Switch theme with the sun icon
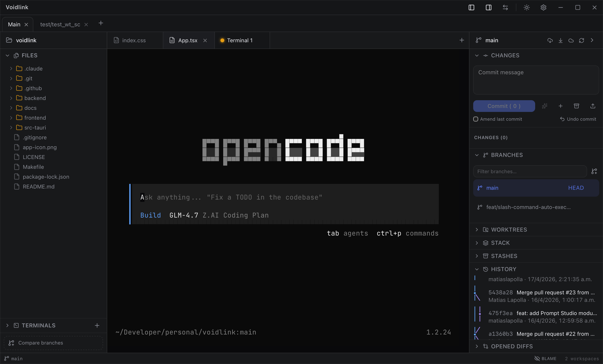Viewport: 603px width, 364px height. [527, 8]
